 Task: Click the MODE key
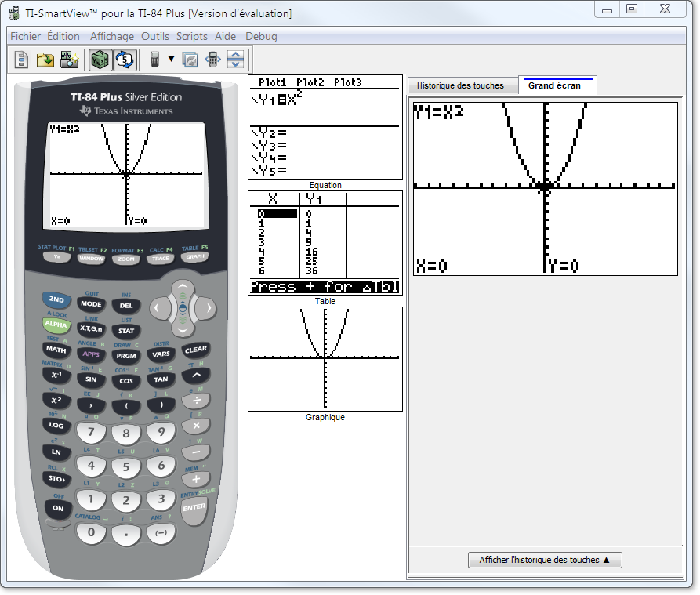(x=91, y=304)
